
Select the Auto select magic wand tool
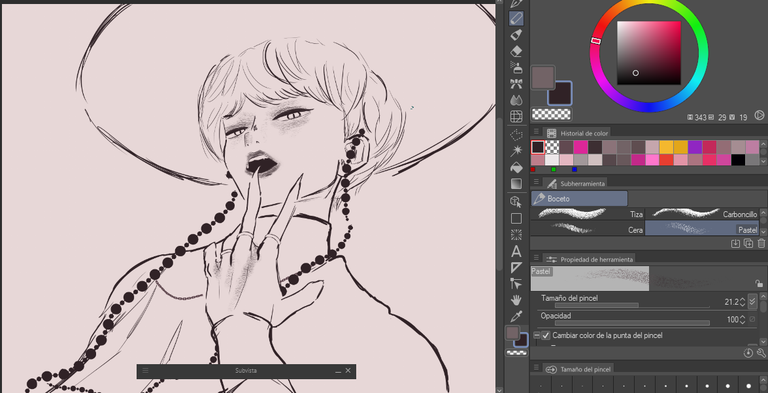[516, 150]
